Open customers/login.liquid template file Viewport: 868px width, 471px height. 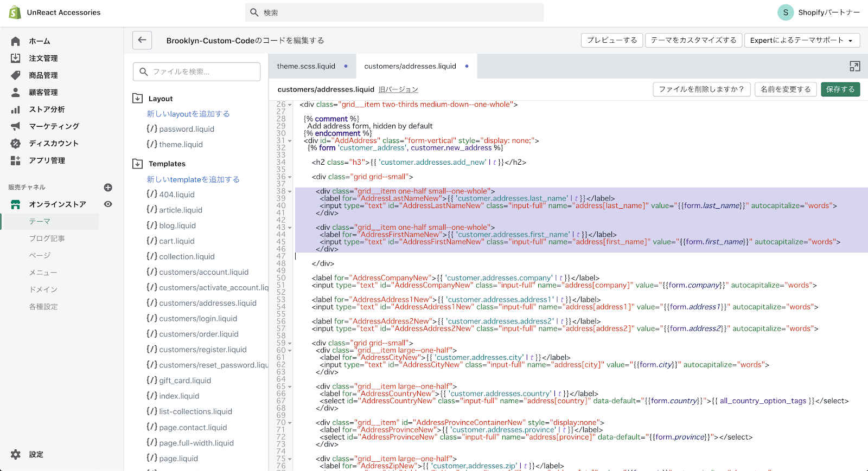click(x=198, y=319)
